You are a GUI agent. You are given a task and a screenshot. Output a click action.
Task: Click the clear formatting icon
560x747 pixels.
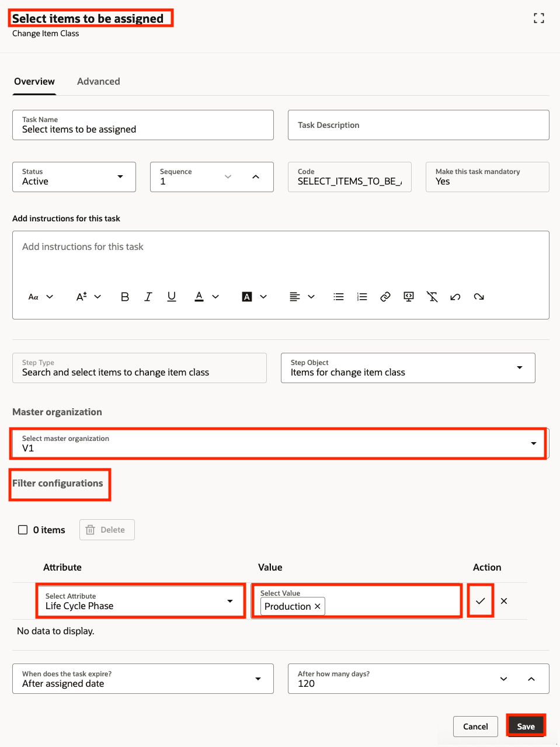[x=432, y=296]
